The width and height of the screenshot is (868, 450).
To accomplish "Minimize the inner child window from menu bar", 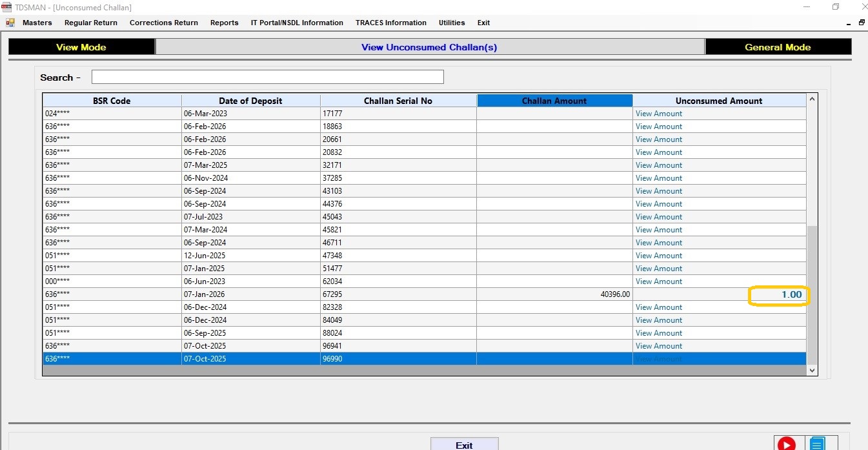I will 848,23.
